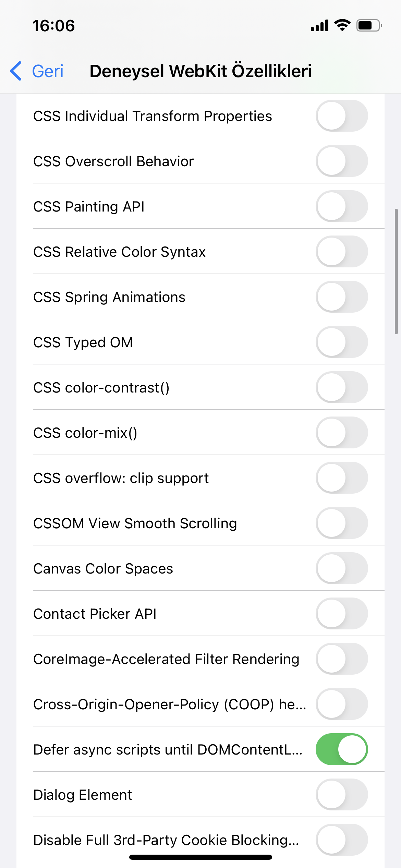Enable CSS Individual Transform Properties toggle
This screenshot has height=868, width=401.
[342, 116]
